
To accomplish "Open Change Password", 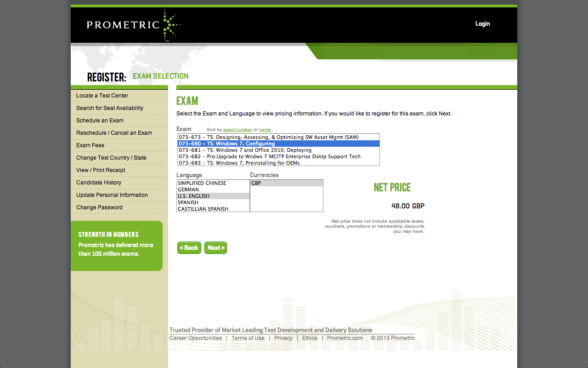I will point(99,207).
